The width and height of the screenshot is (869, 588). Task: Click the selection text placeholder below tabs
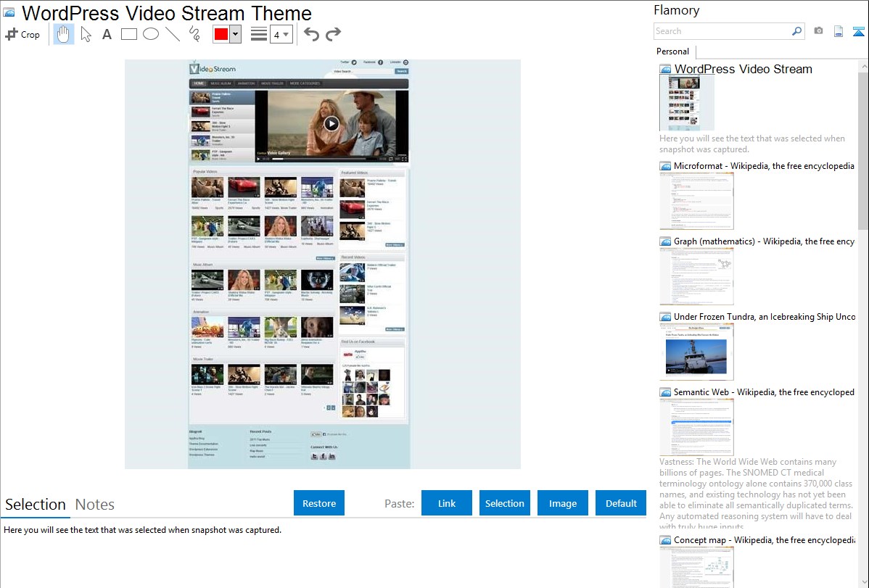(142, 530)
